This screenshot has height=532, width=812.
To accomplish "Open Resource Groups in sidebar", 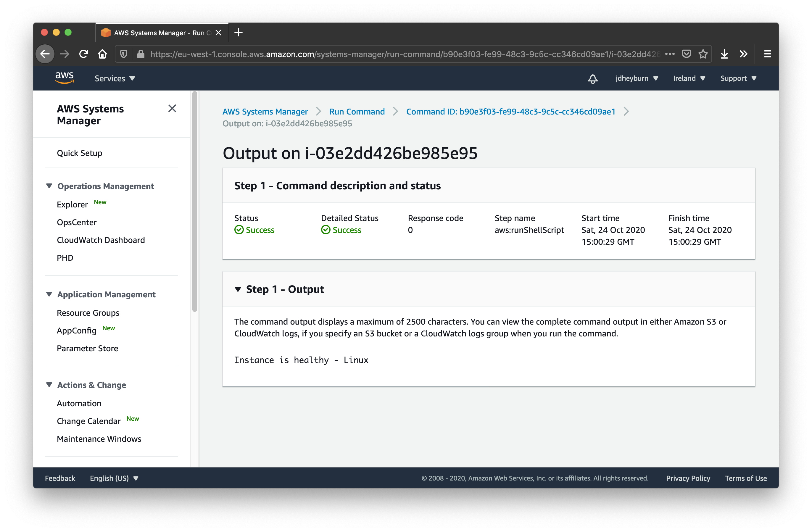I will tap(88, 312).
